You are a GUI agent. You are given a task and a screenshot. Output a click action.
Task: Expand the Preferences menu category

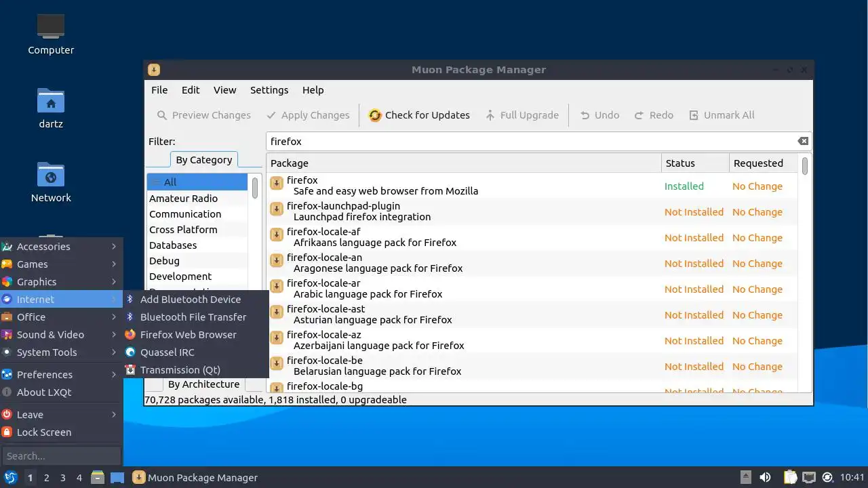[x=61, y=375]
